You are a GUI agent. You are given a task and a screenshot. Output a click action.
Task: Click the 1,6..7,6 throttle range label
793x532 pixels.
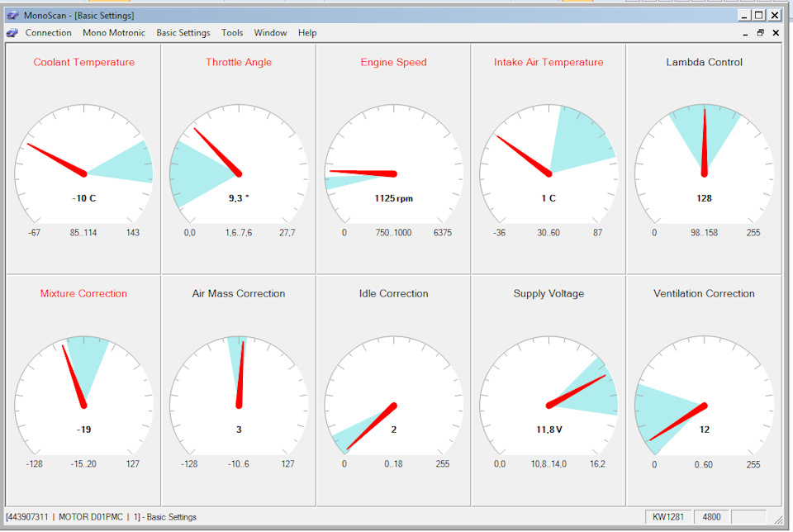[x=239, y=233]
